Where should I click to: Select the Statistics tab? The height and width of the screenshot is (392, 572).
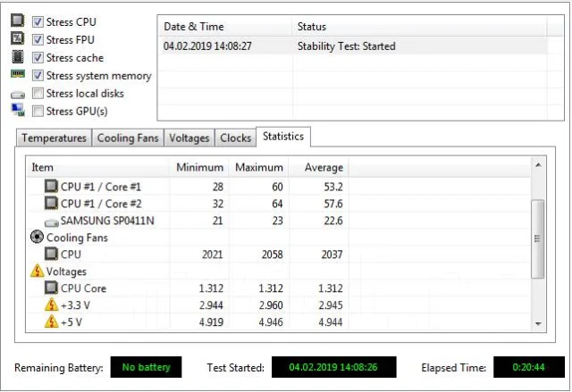[283, 137]
